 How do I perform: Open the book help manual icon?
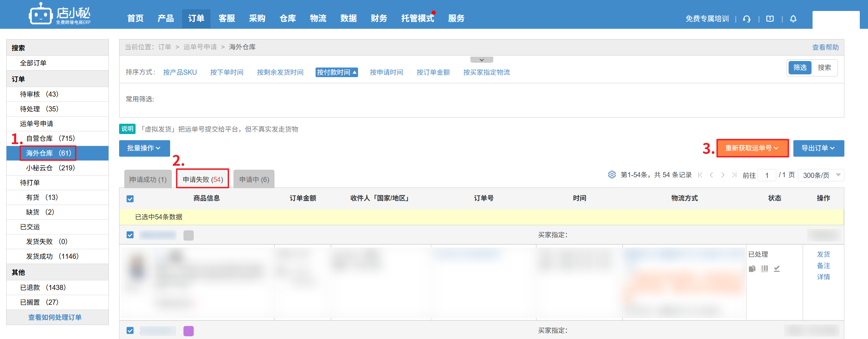[770, 19]
